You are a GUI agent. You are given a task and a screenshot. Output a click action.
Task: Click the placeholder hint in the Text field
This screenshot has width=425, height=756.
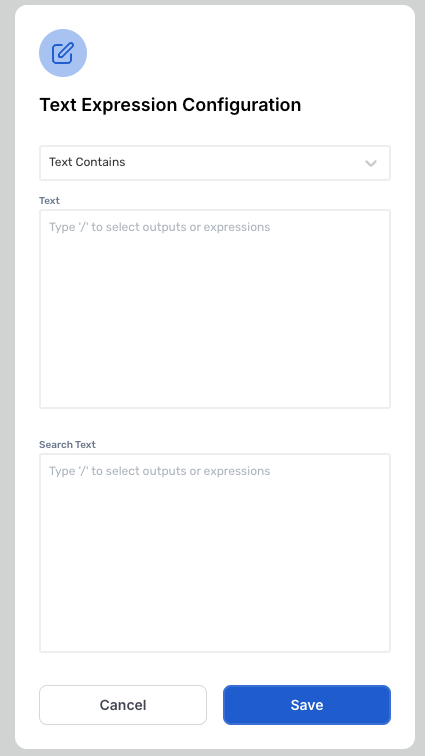pyautogui.click(x=160, y=227)
